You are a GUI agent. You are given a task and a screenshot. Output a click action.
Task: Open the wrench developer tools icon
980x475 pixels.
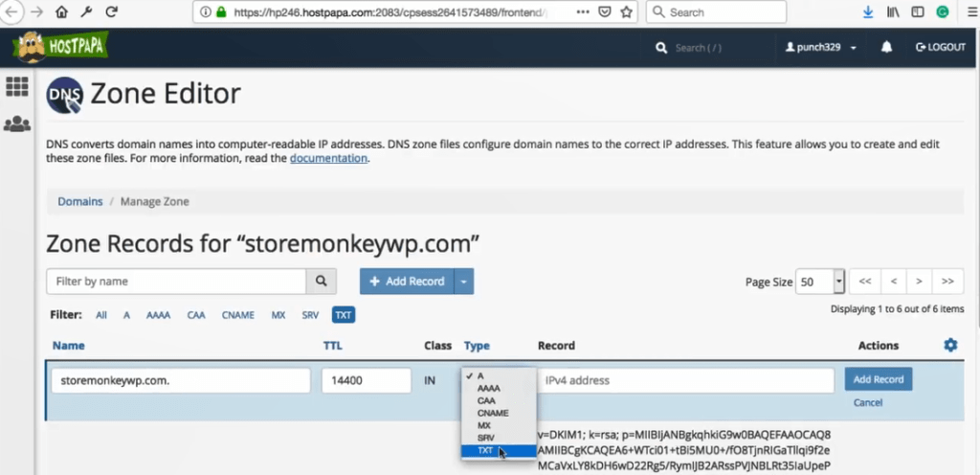pos(86,11)
